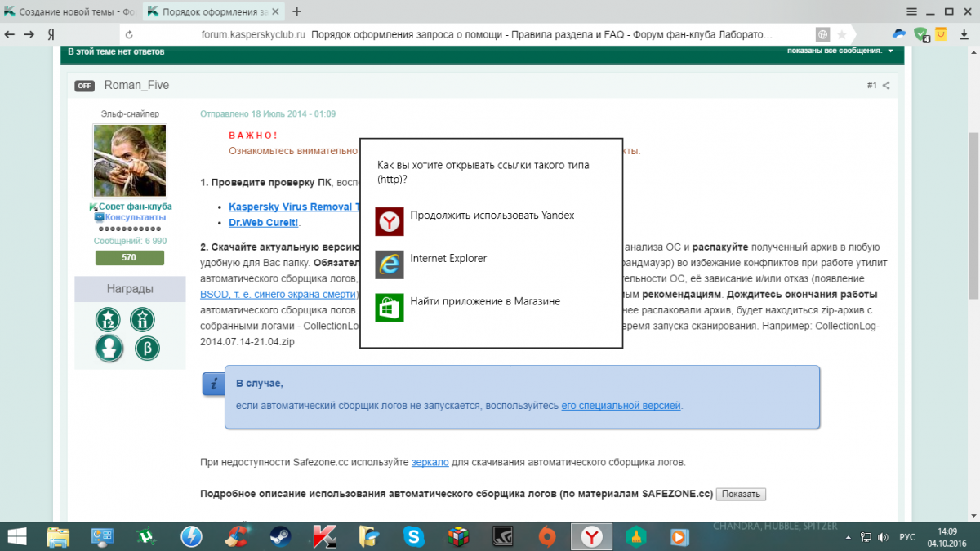The width and height of the screenshot is (980, 551).
Task: Open the Roman_Five user profile link
Action: [x=136, y=85]
